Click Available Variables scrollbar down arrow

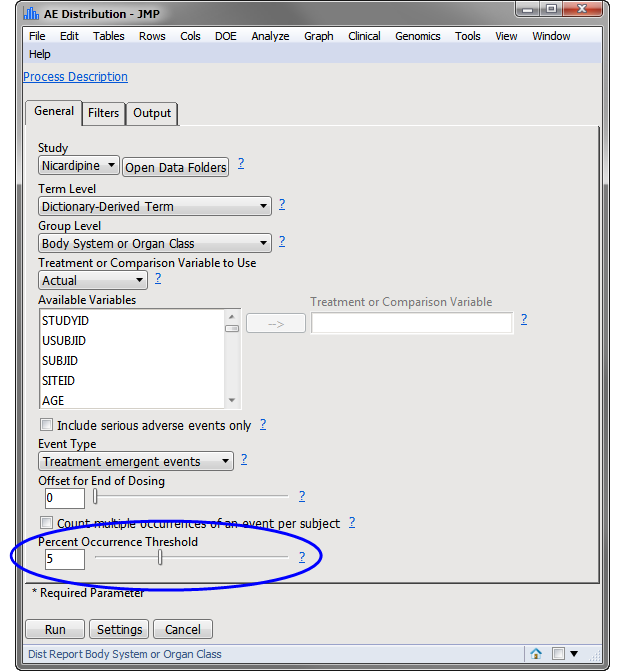point(232,400)
